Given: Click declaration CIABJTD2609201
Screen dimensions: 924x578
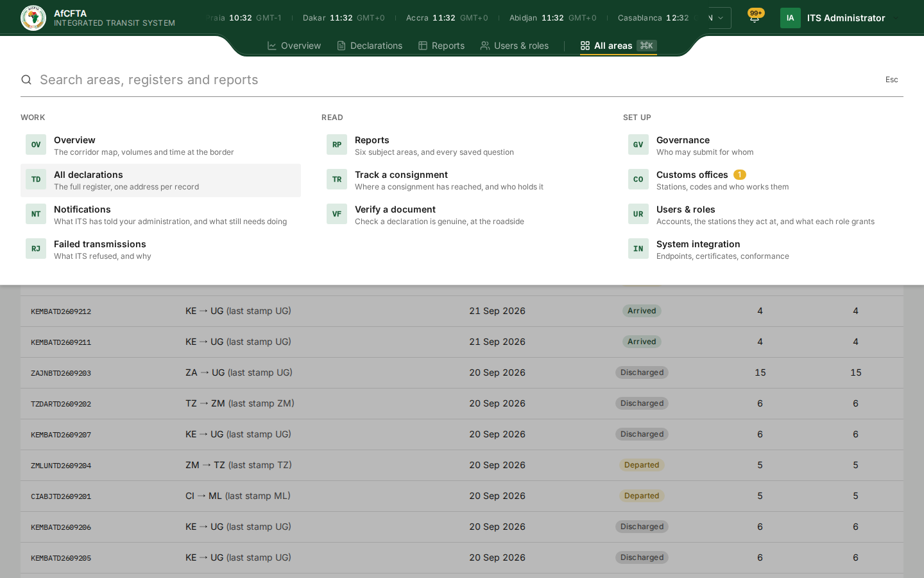Looking at the screenshot, I should pos(61,496).
